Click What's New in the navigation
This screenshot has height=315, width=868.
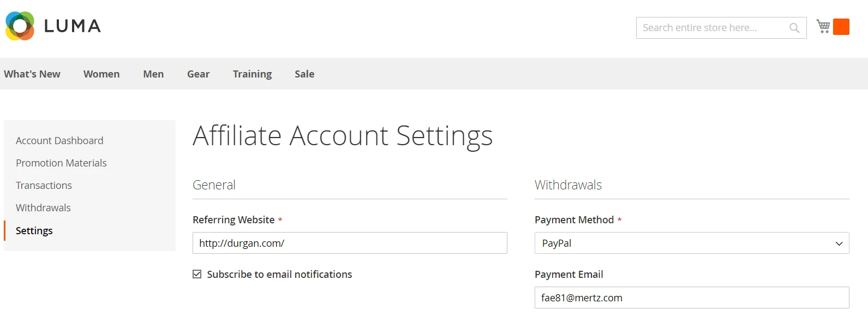[x=32, y=74]
